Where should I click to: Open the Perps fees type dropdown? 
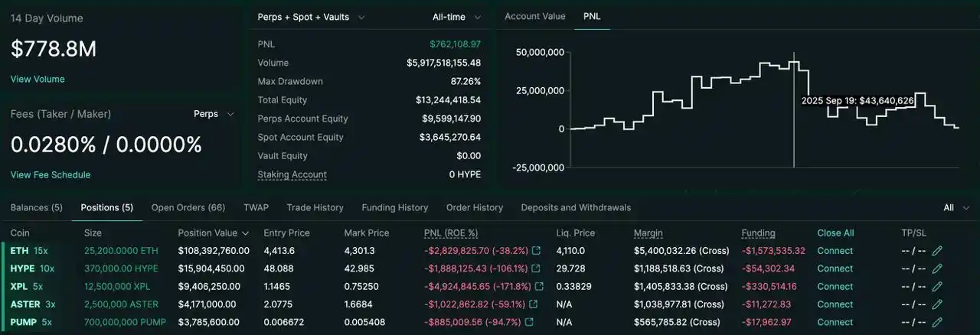[214, 114]
